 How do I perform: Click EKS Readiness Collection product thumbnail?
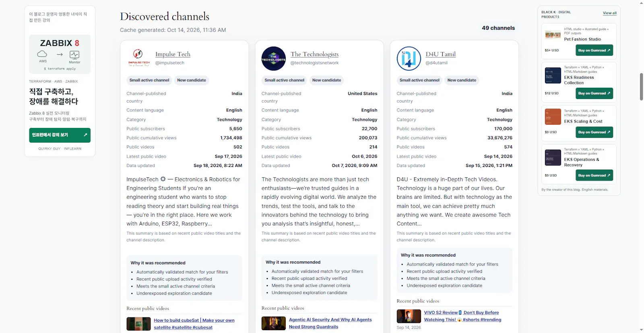pos(553,76)
